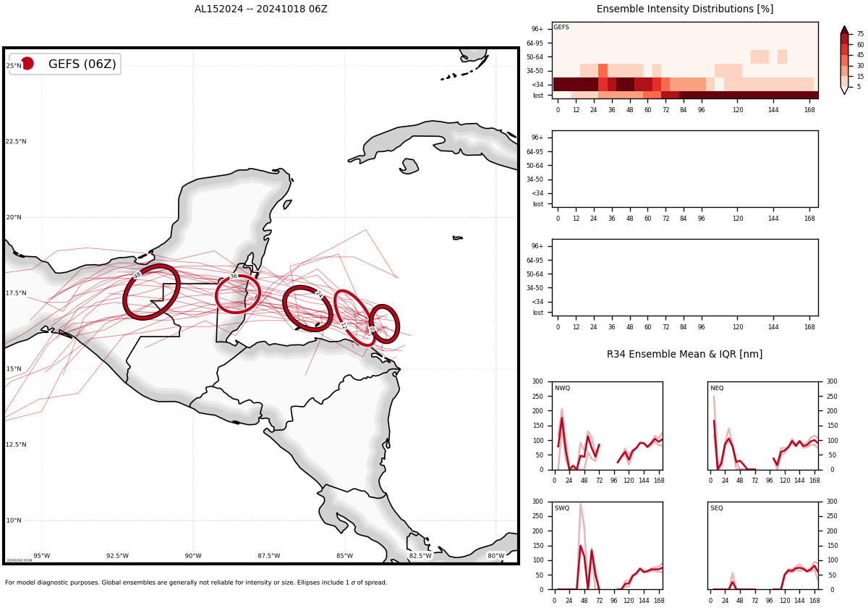Click the 95°W longitude label
This screenshot has width=868, height=608.
coord(42,556)
